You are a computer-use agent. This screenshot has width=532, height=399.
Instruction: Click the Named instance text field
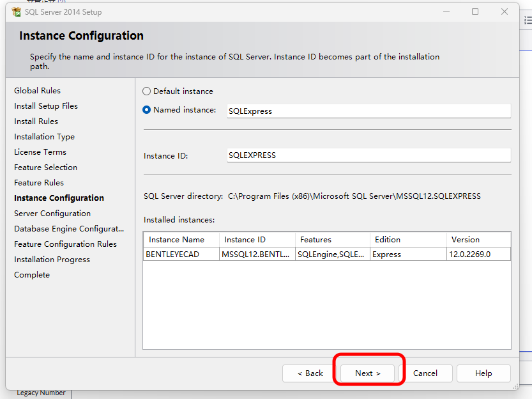(x=369, y=111)
